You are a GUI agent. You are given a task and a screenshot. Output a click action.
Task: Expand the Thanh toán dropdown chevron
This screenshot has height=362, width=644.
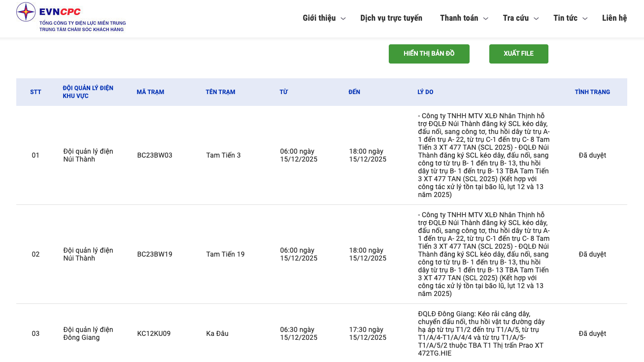(x=485, y=19)
